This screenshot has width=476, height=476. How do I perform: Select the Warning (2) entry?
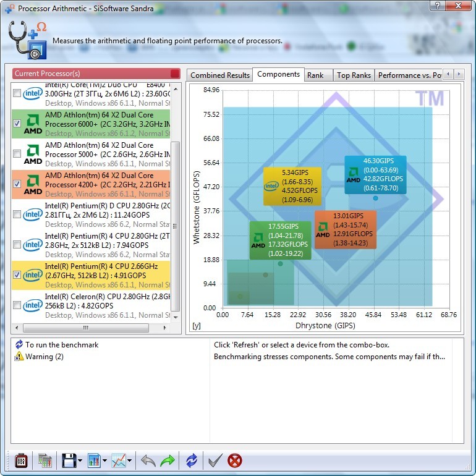[44, 357]
